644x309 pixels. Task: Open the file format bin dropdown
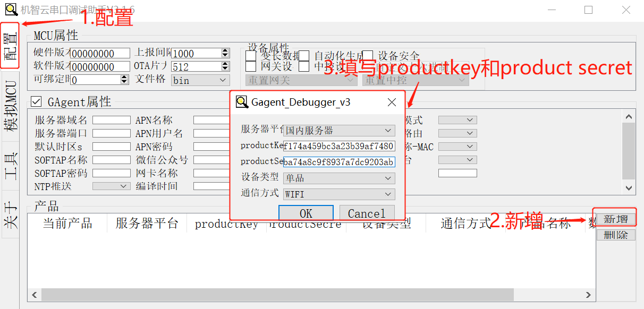point(200,80)
